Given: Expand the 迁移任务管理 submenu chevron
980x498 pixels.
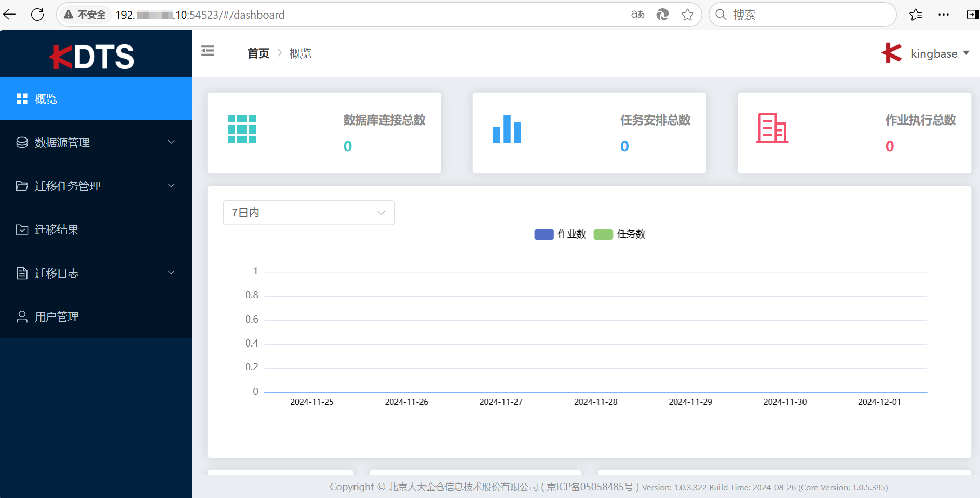Looking at the screenshot, I should tap(171, 186).
